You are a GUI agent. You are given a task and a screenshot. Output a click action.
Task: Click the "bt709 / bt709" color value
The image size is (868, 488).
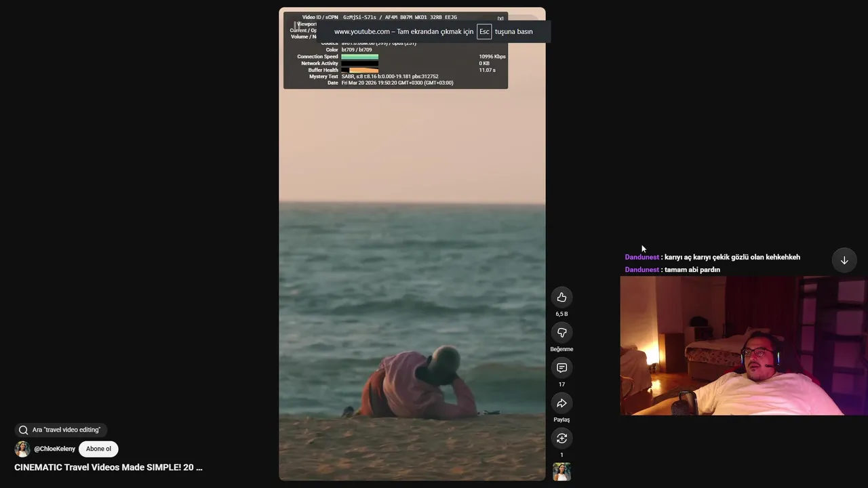pos(357,50)
